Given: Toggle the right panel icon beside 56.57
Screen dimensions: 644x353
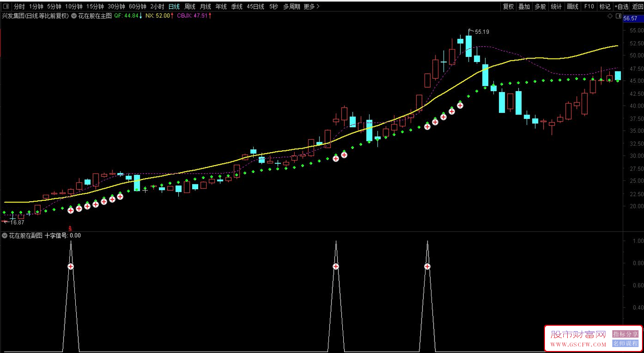Looking at the screenshot, I should (x=619, y=16).
